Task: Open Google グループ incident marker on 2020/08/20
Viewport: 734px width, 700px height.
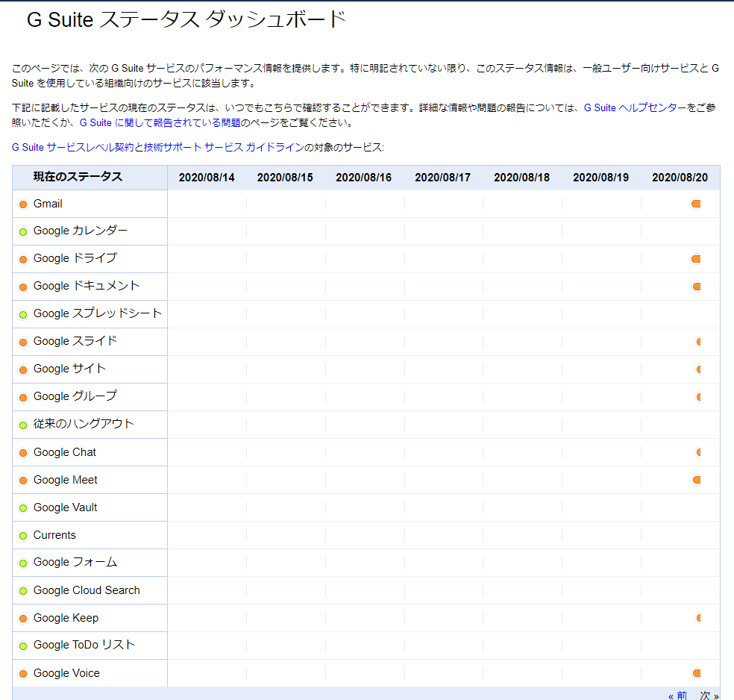Action: [x=698, y=397]
